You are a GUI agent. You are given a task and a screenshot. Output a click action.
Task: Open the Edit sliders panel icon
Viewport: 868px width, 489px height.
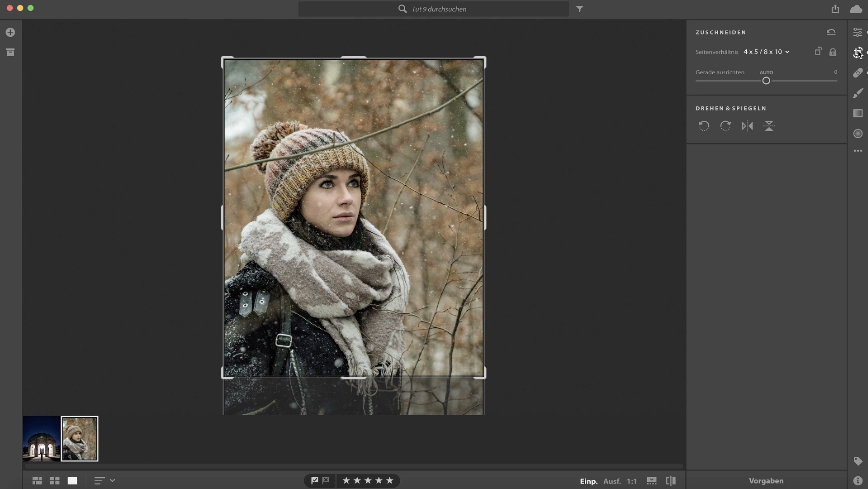tap(857, 32)
